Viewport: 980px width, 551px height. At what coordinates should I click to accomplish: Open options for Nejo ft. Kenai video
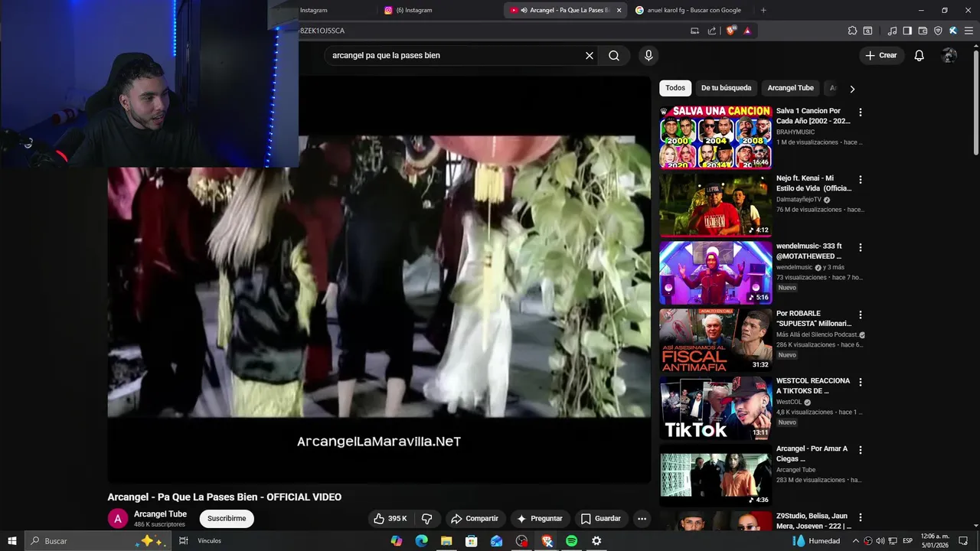(x=860, y=179)
